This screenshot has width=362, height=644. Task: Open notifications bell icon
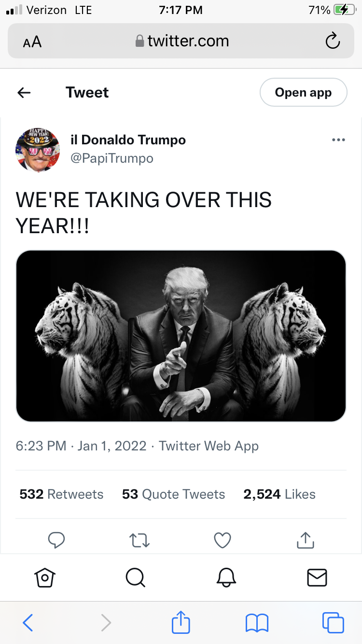pos(226,577)
